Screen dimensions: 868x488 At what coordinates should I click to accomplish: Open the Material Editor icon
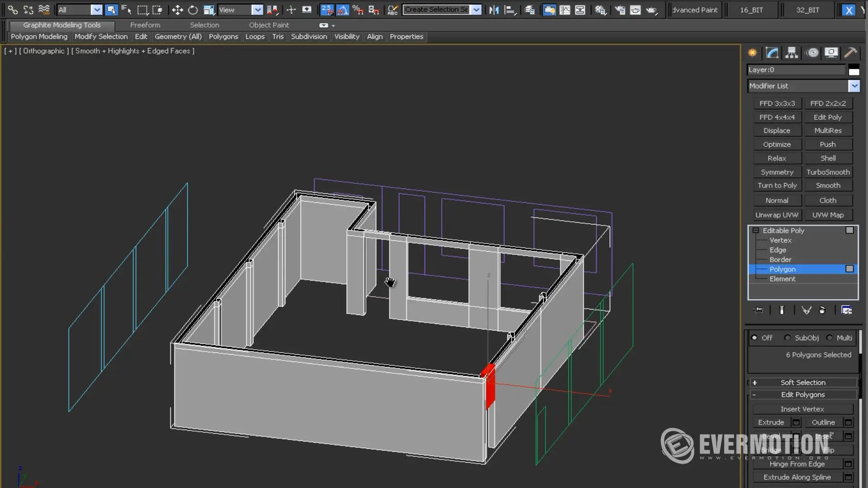click(x=600, y=9)
